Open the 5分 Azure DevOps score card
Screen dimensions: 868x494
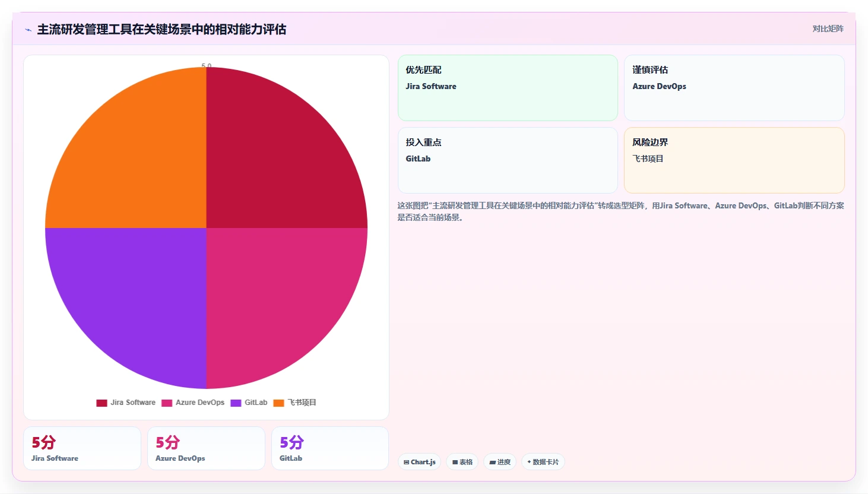(x=206, y=448)
